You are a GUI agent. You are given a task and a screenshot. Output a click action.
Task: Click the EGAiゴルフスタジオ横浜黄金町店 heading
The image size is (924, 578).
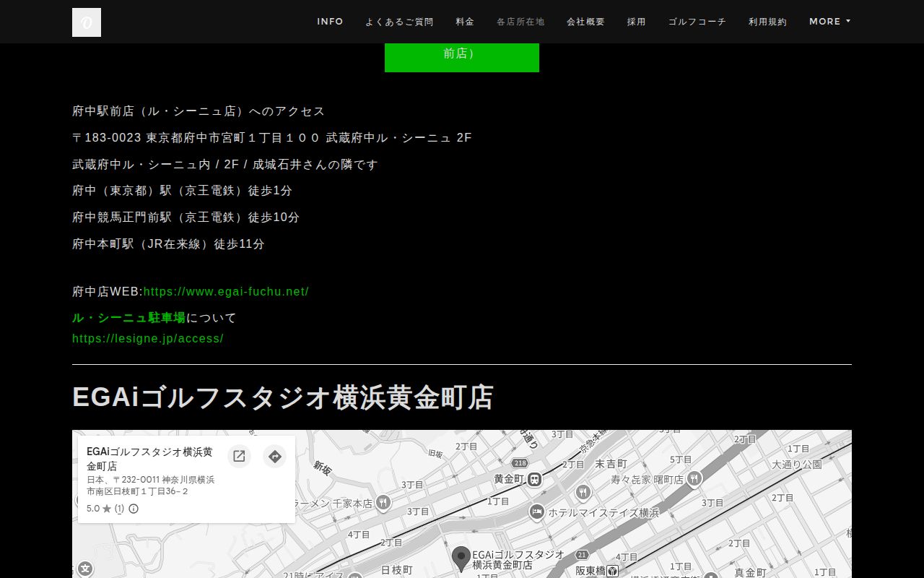tap(283, 398)
